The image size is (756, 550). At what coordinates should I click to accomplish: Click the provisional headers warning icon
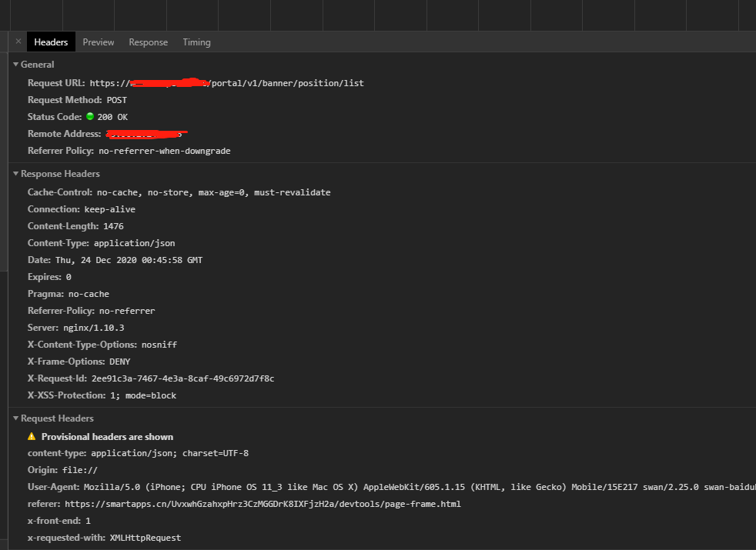click(32, 436)
